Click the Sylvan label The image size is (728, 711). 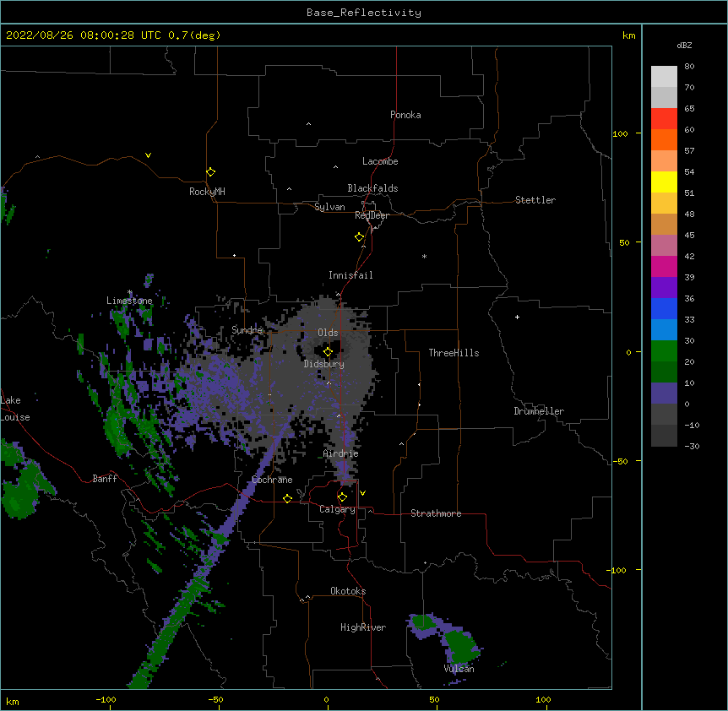pyautogui.click(x=329, y=207)
